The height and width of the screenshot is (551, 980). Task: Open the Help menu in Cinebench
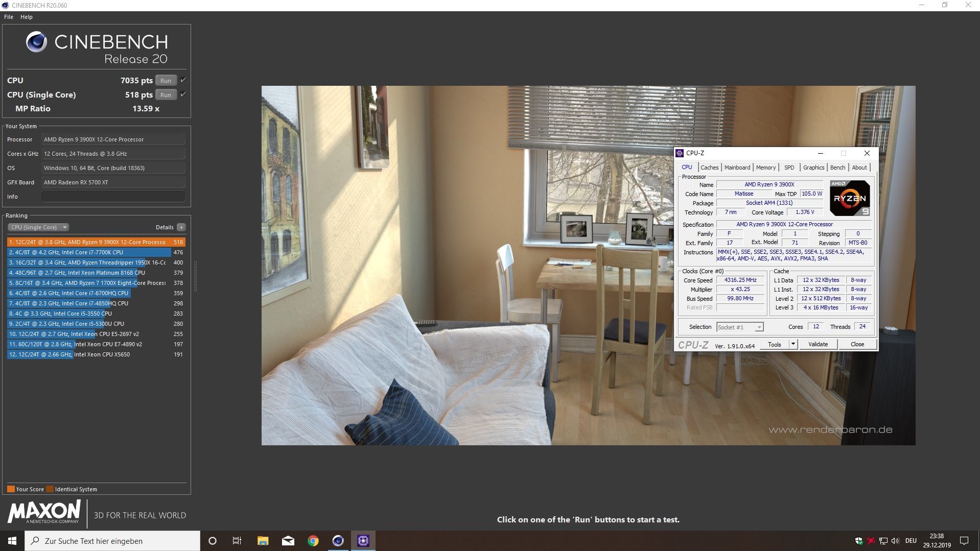click(27, 17)
